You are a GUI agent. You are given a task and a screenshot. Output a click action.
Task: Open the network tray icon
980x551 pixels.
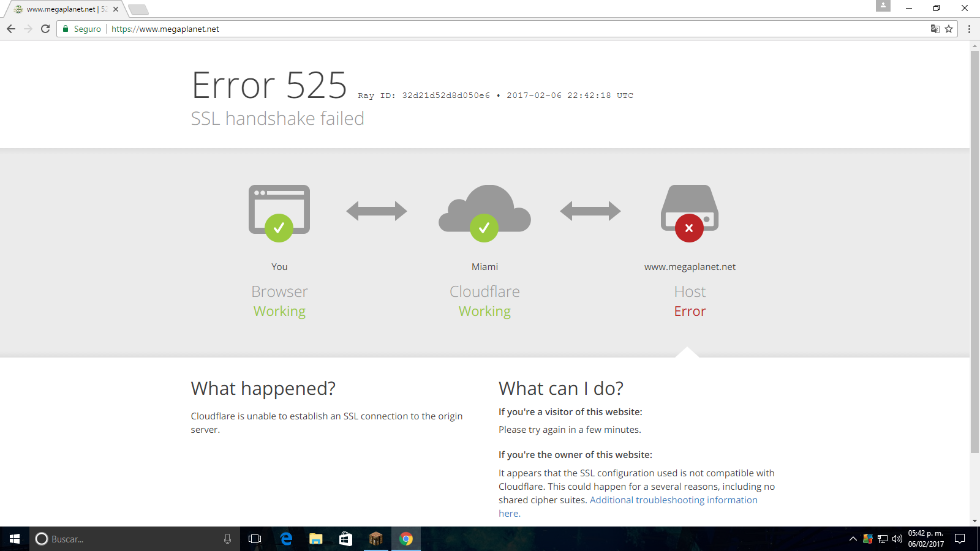tap(883, 539)
